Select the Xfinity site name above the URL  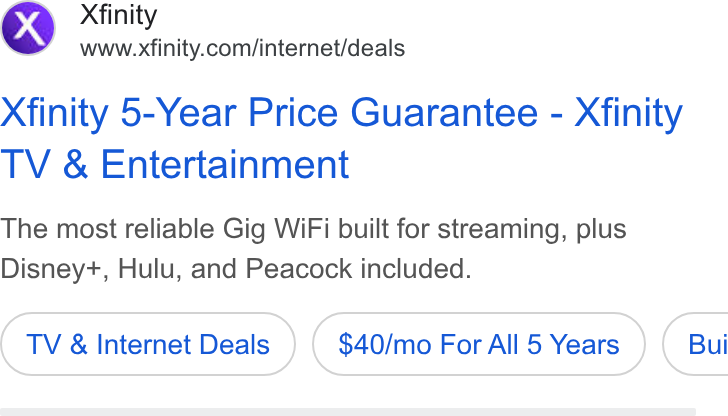click(118, 16)
